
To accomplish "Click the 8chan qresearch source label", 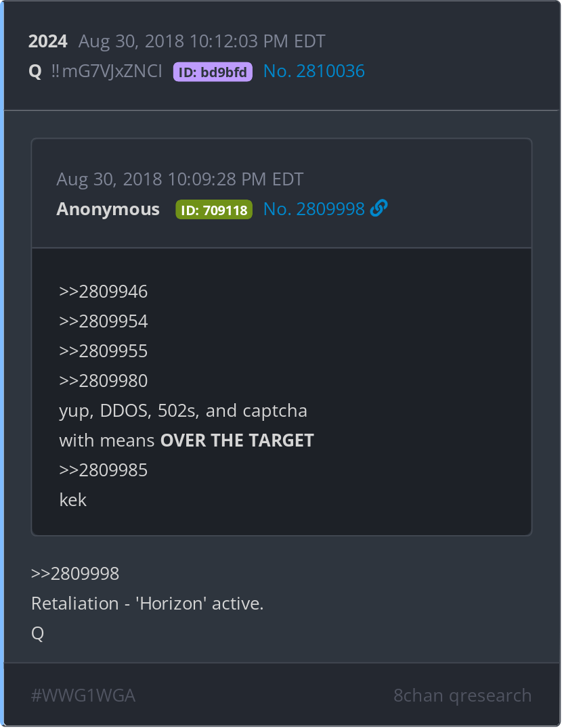I will [462, 696].
